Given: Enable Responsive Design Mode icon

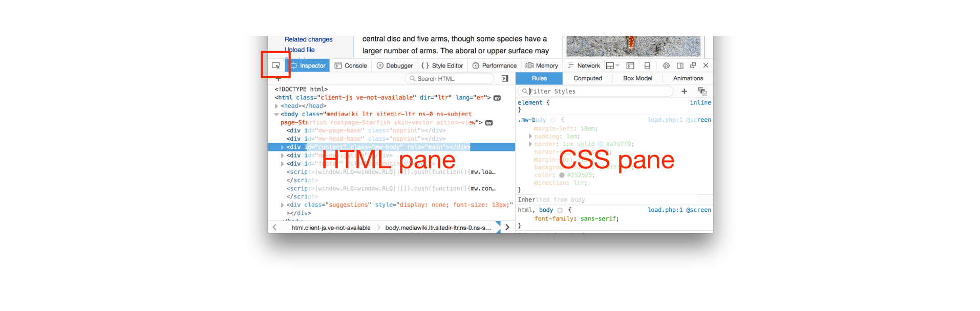Looking at the screenshot, I should (647, 65).
